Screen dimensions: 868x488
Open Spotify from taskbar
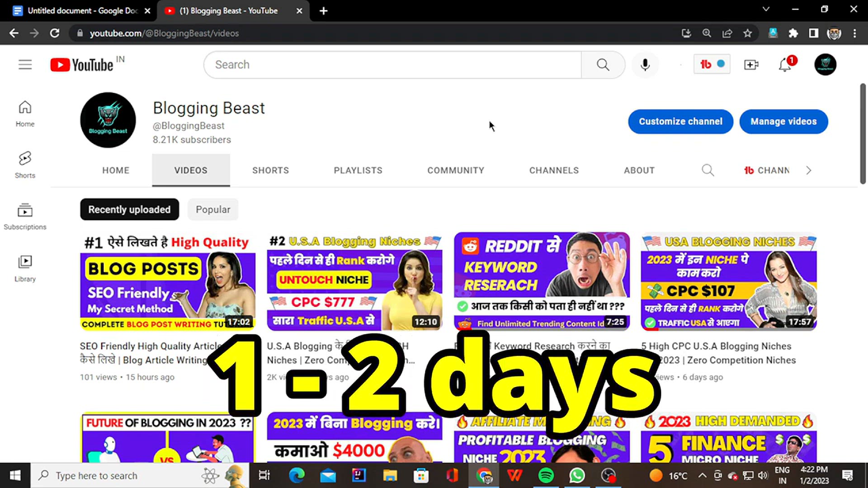pyautogui.click(x=546, y=475)
